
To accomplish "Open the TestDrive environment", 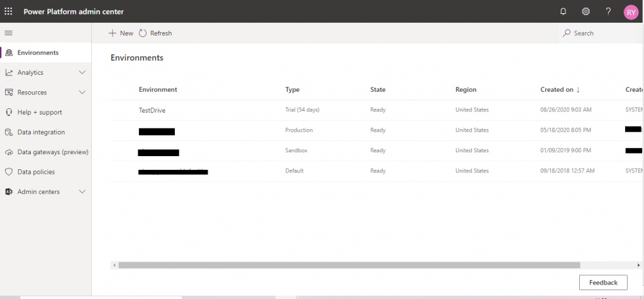I will 152,110.
